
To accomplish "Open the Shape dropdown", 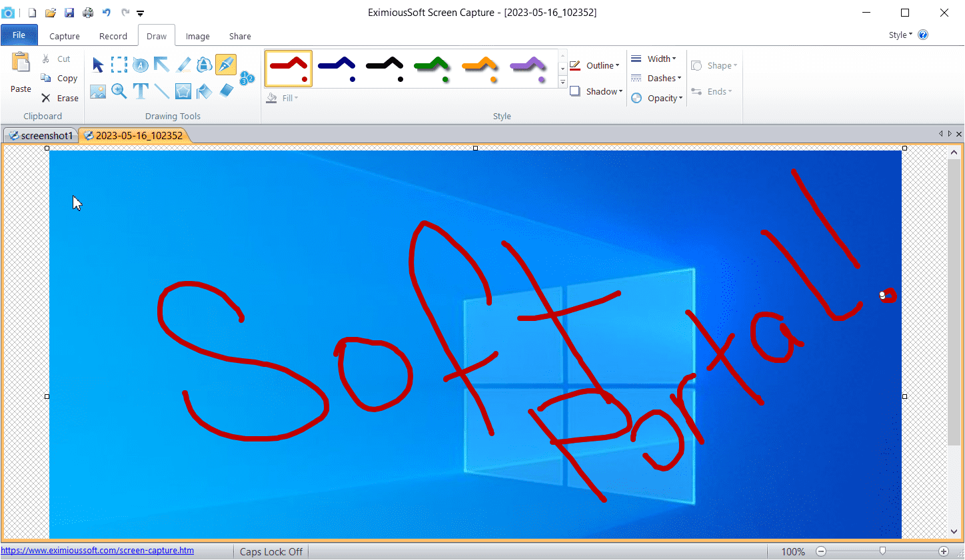I will click(714, 65).
